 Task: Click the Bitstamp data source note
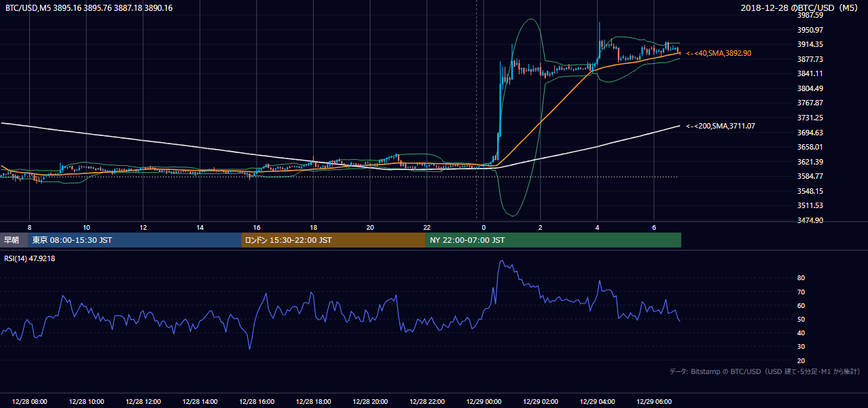pos(765,371)
